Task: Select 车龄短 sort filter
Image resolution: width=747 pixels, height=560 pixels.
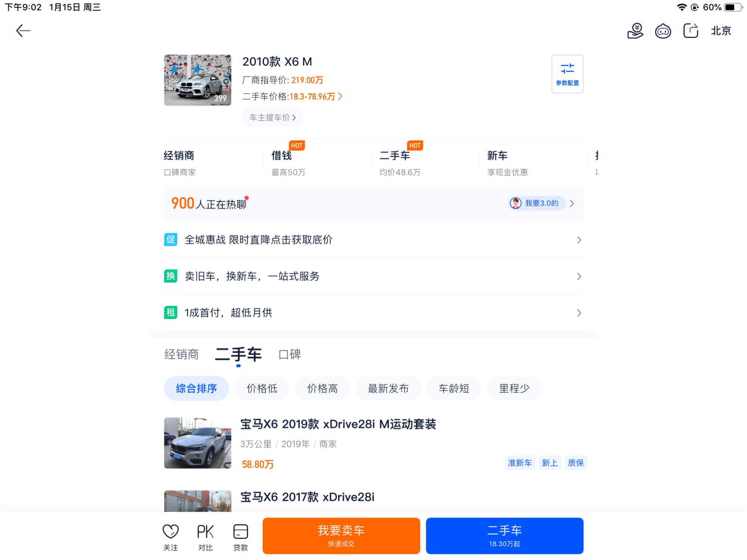Action: tap(453, 388)
